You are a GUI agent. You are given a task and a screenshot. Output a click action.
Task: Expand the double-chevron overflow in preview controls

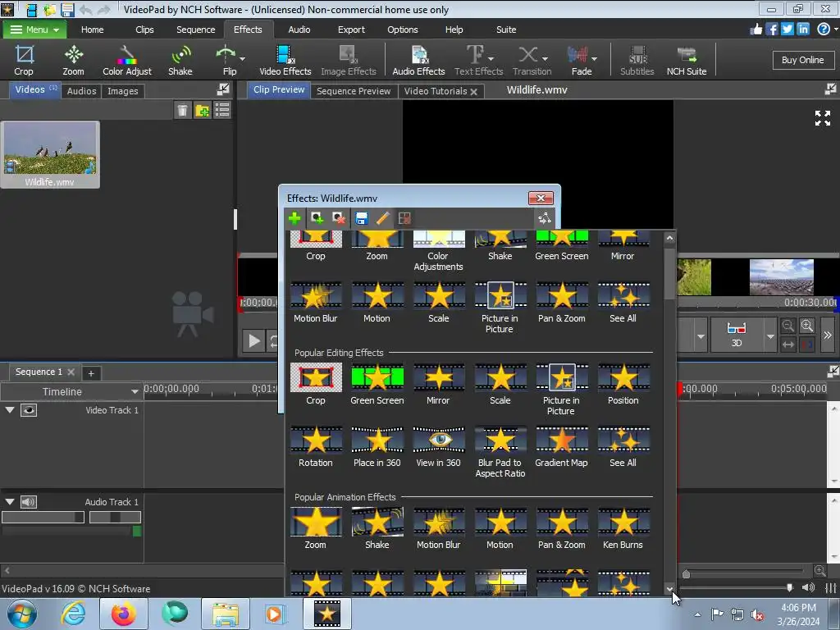tap(828, 336)
